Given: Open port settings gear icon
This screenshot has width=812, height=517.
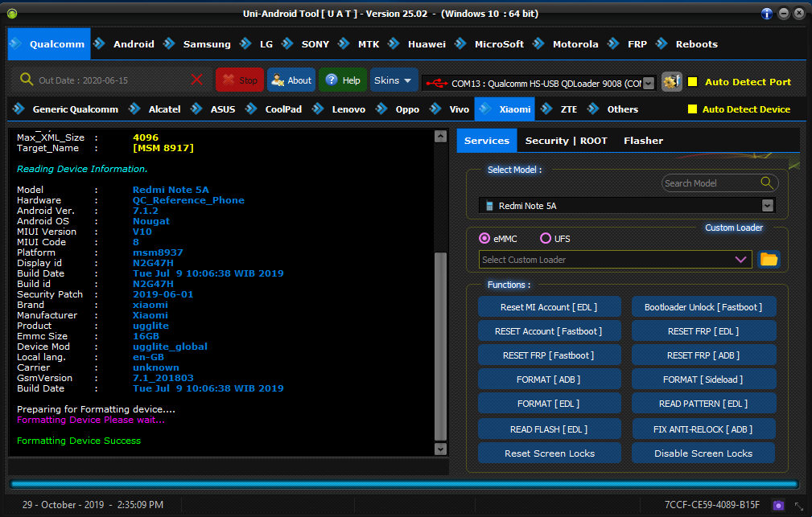Looking at the screenshot, I should 672,82.
